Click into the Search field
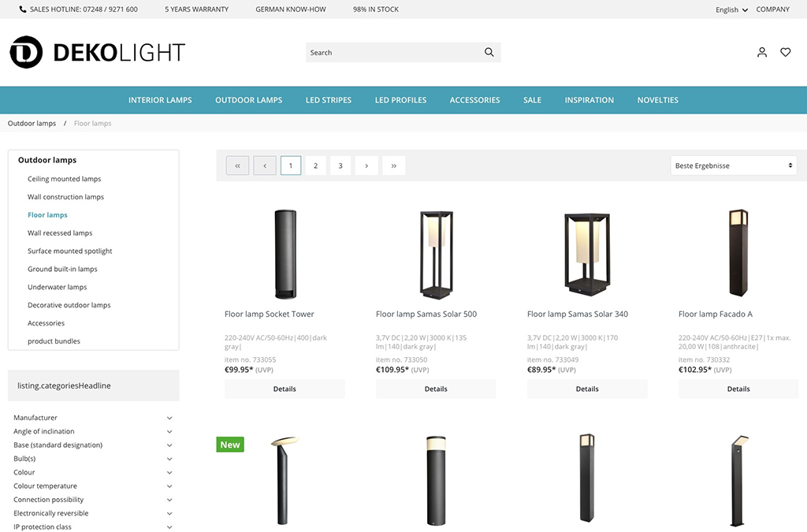807x532 pixels. (x=394, y=53)
